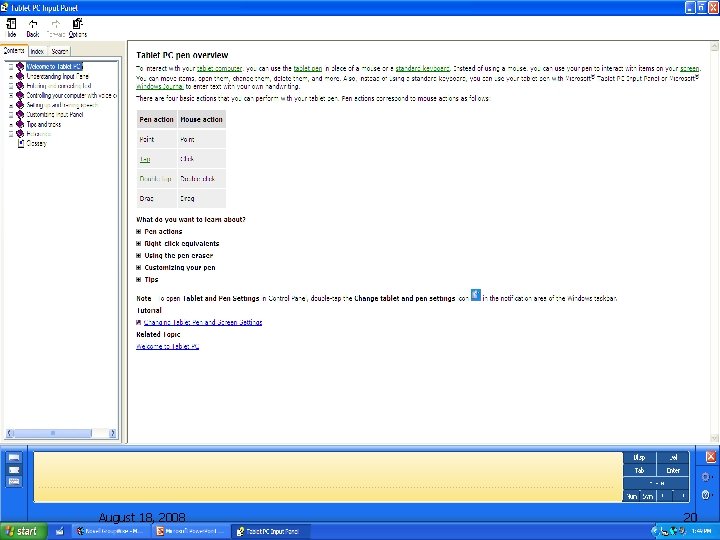Click the Tab key on Input Panel
720x540 pixels.
(639, 470)
